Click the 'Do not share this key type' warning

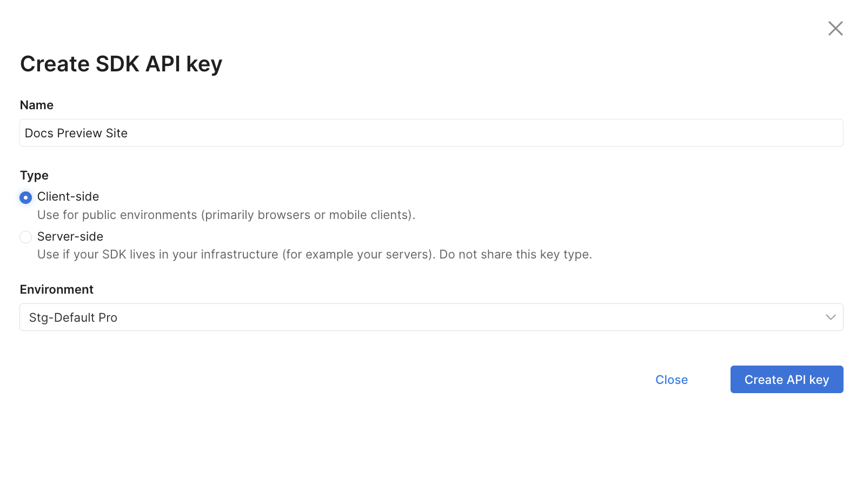pos(515,254)
